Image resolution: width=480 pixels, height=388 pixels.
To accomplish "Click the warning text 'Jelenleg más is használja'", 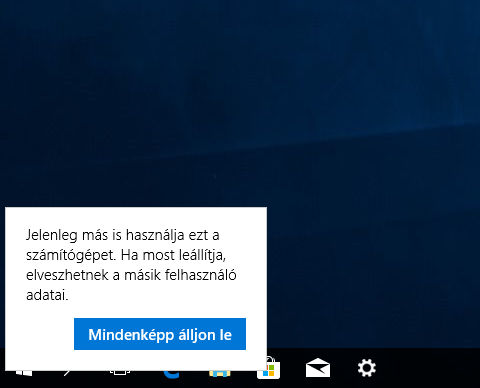I will pos(105,235).
